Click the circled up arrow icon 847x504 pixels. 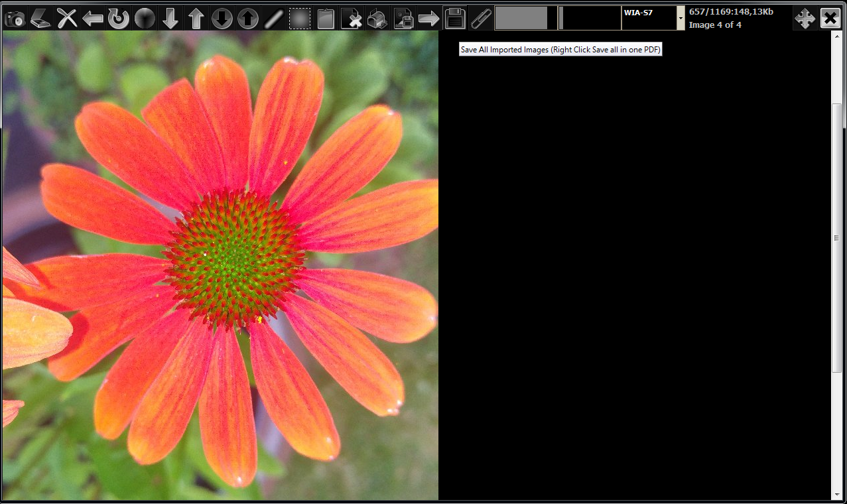click(x=248, y=19)
